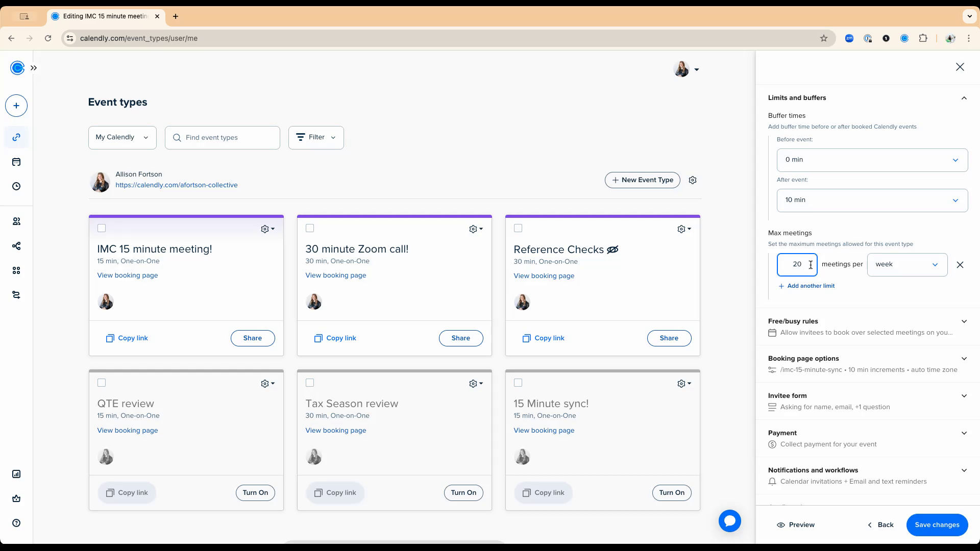Viewport: 980px width, 551px height.
Task: Click the blue create plus icon in sidebar
Action: click(x=16, y=106)
